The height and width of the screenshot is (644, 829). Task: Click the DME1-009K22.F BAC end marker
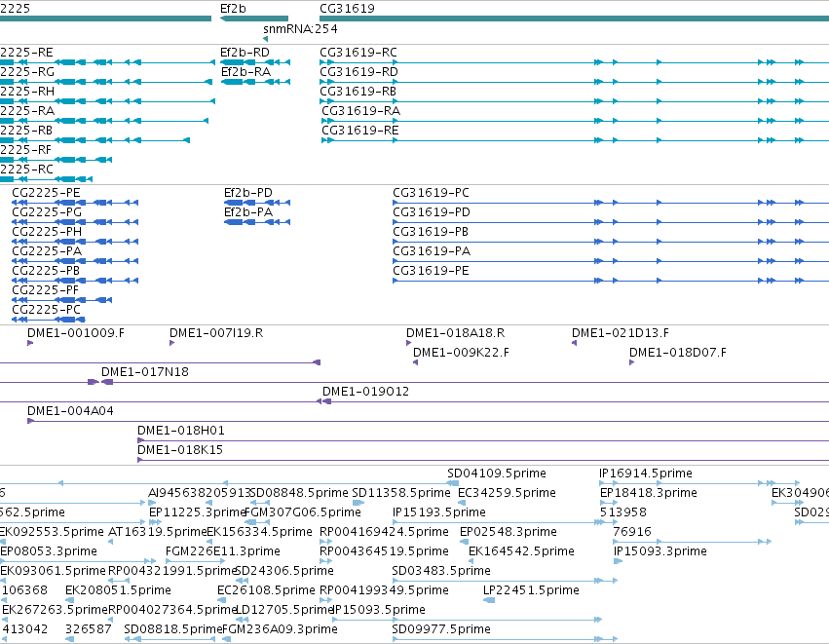(416, 362)
